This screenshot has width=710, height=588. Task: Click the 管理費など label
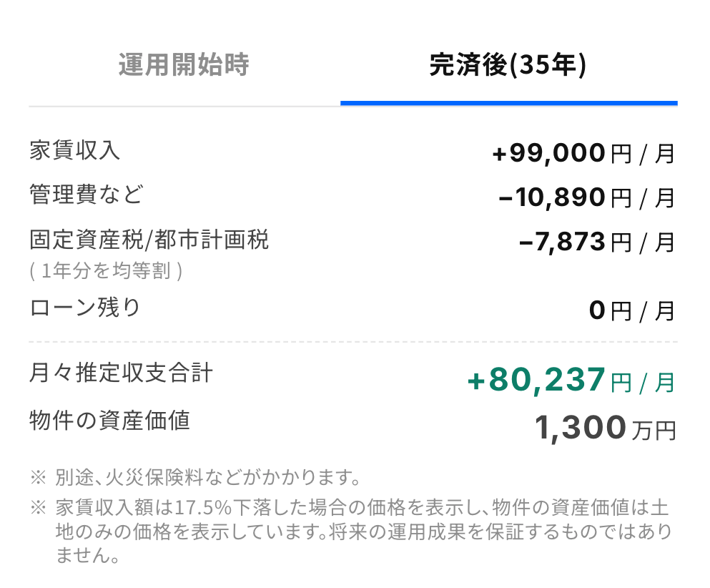pos(86,195)
